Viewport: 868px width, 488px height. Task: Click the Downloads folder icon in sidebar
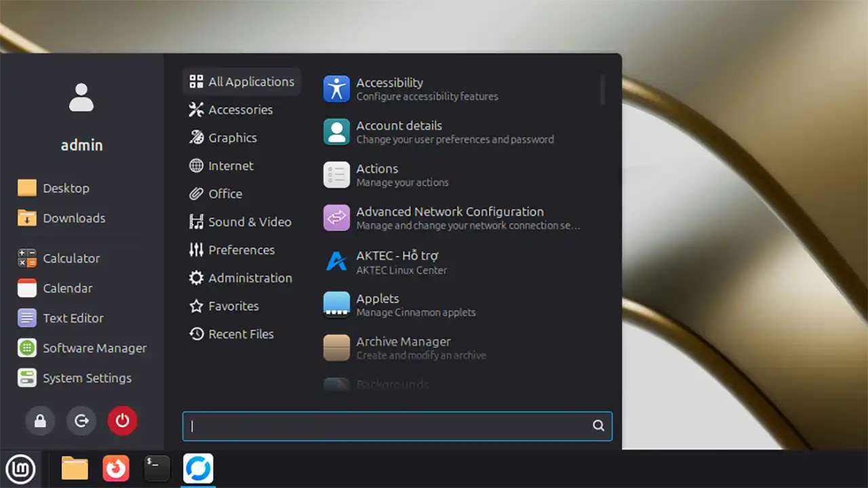(x=27, y=218)
